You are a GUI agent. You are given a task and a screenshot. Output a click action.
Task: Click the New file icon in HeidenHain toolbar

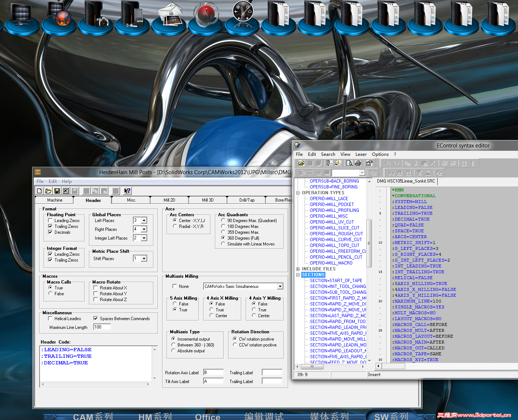click(40, 191)
